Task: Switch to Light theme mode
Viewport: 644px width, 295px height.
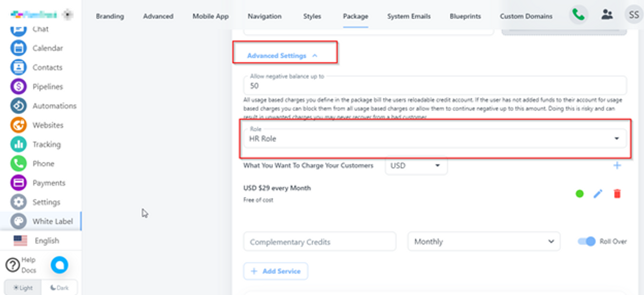Action: point(23,288)
